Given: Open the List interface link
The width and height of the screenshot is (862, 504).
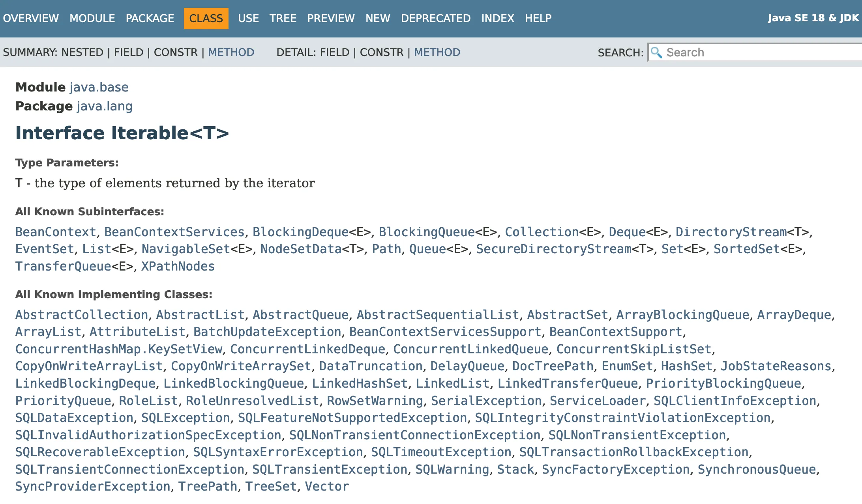Looking at the screenshot, I should 97,249.
